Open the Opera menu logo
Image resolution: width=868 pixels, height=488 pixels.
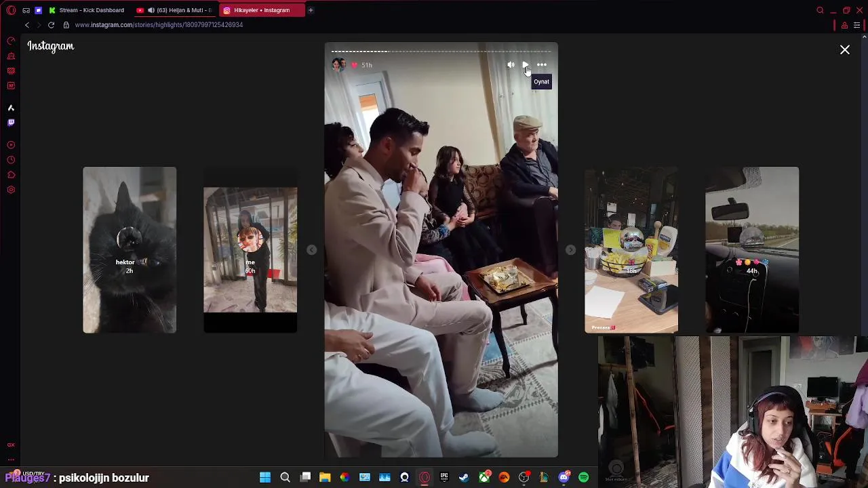pyautogui.click(x=11, y=10)
